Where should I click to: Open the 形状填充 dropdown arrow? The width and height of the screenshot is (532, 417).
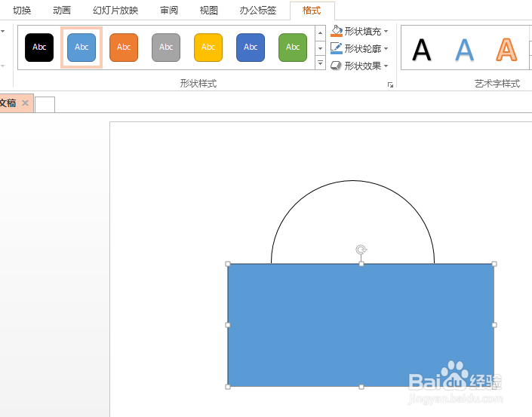coord(386,32)
